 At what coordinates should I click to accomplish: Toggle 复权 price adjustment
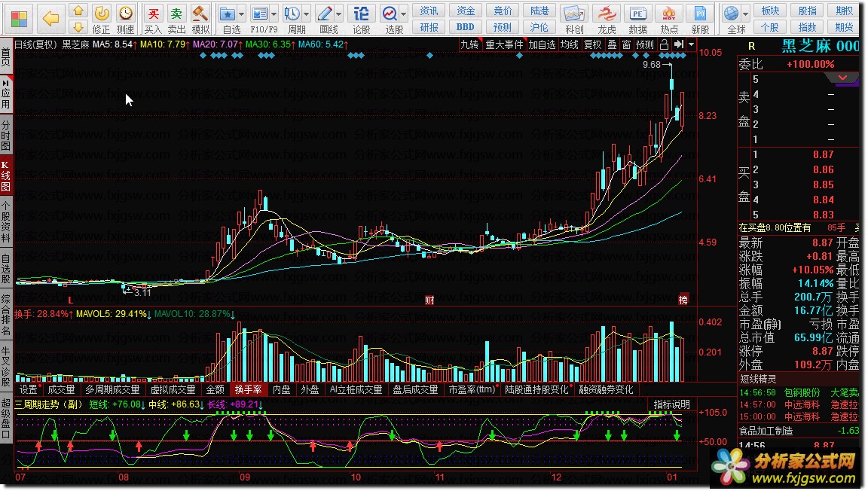click(x=592, y=45)
